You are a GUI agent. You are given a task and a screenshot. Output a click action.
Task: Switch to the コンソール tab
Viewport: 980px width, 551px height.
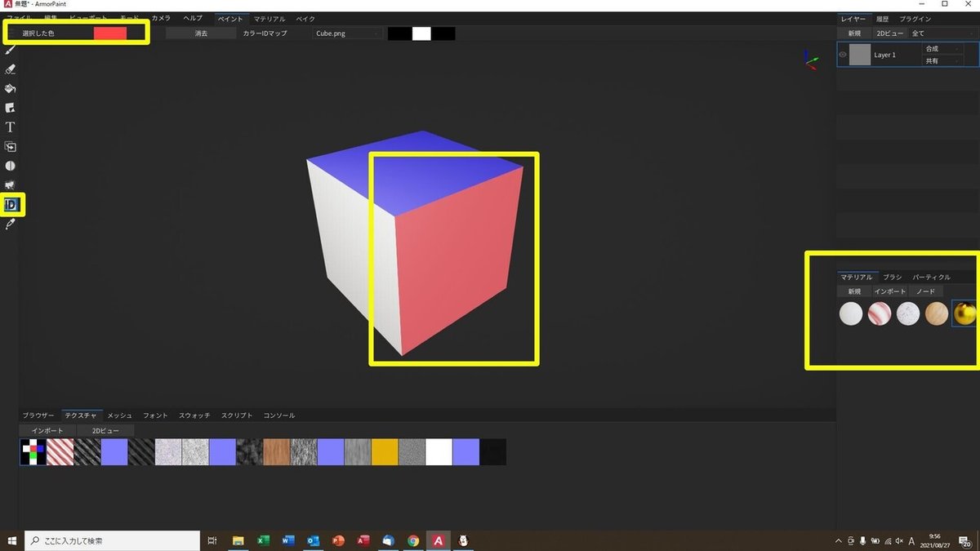(279, 415)
